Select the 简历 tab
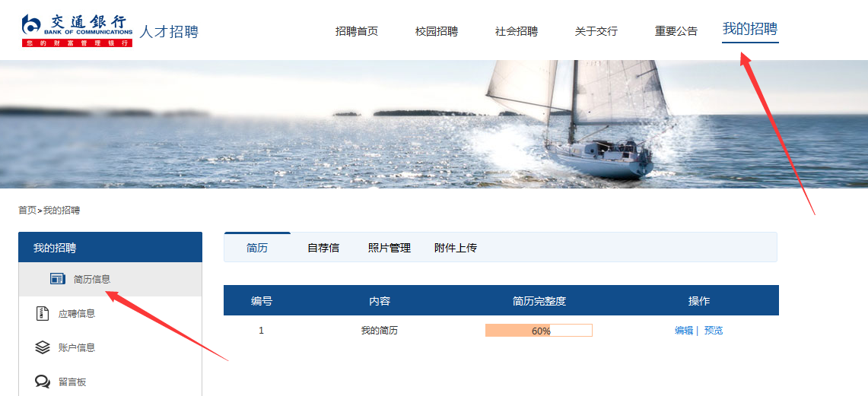Viewport: 868px width, 396px height. pyautogui.click(x=257, y=248)
